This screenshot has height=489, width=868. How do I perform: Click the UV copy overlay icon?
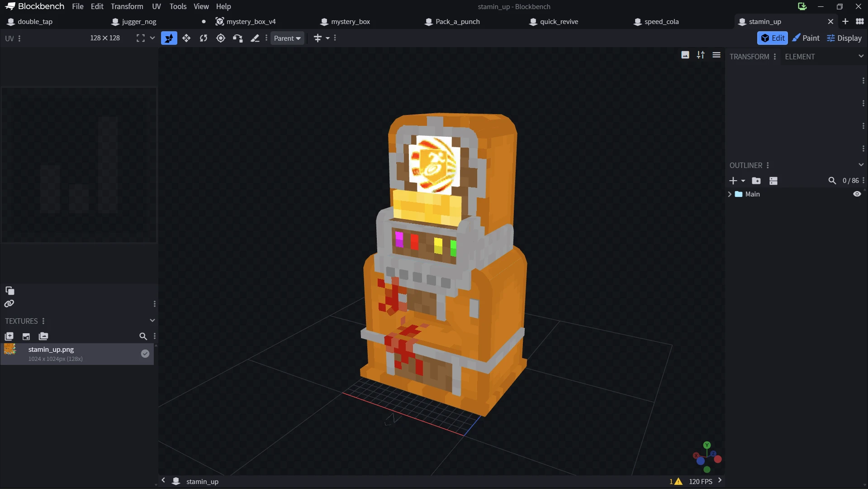(9, 291)
